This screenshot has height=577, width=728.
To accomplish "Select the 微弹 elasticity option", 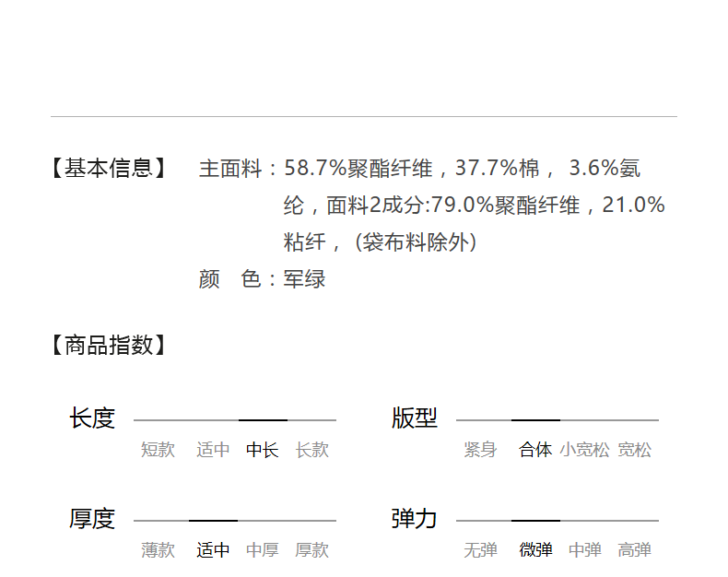I will click(535, 550).
